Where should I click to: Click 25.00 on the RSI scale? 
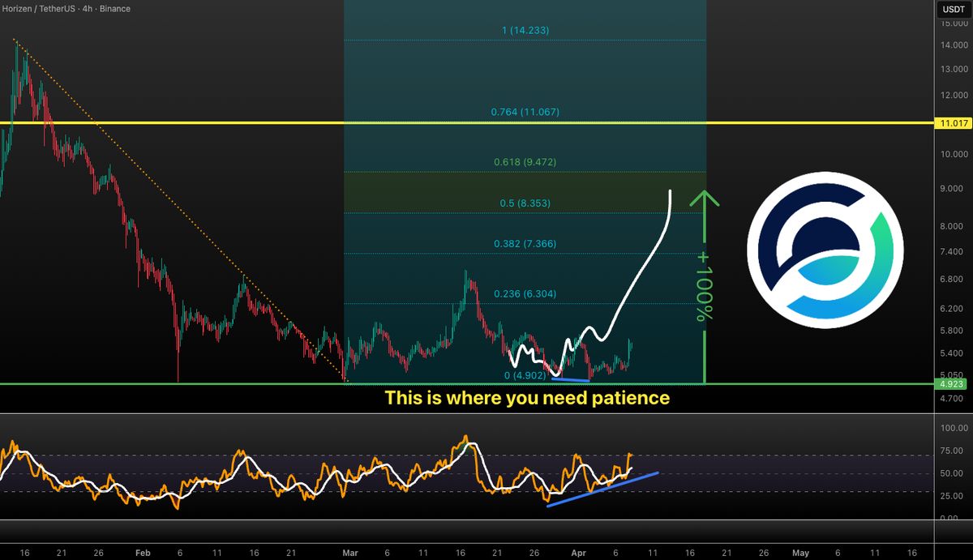953,496
